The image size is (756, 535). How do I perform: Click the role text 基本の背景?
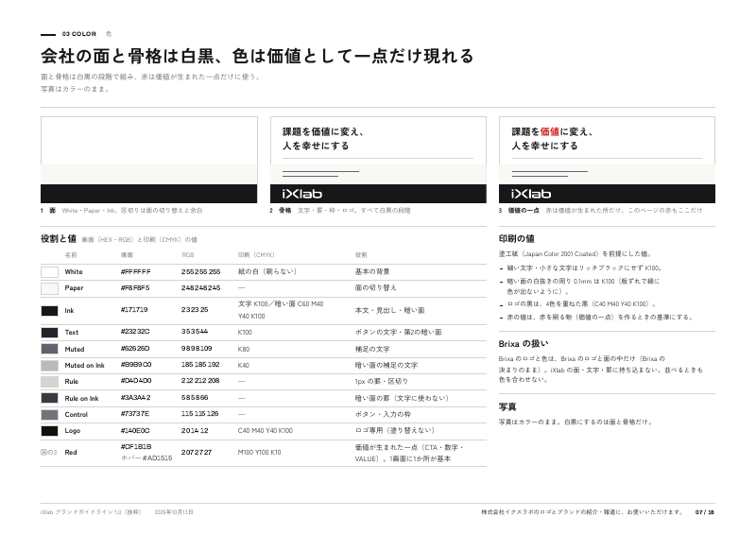coord(372,272)
